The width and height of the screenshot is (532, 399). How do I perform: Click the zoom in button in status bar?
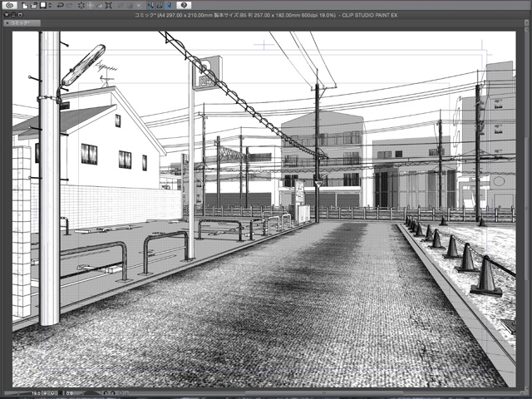click(52, 393)
